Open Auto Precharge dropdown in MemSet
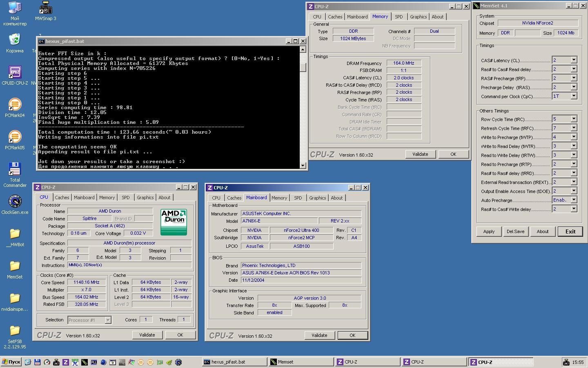Viewport: 588px width, 368px height. (573, 200)
